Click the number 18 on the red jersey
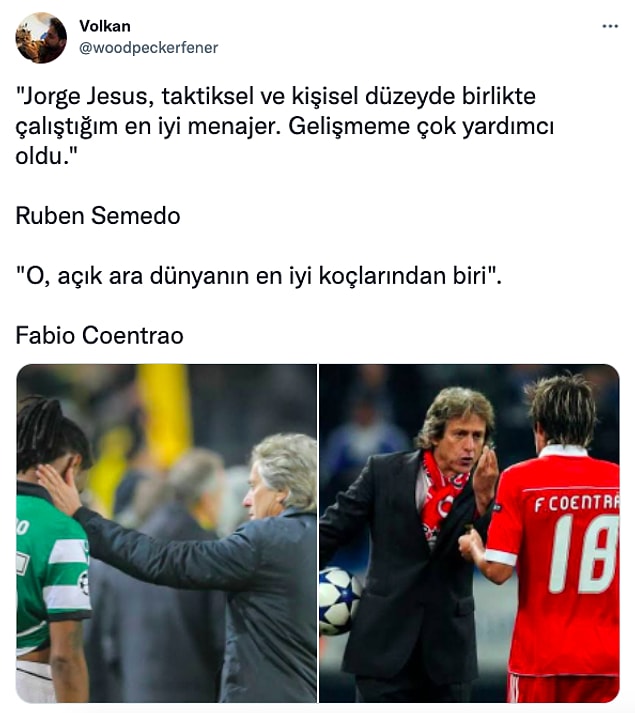This screenshot has height=713, width=635. (584, 554)
